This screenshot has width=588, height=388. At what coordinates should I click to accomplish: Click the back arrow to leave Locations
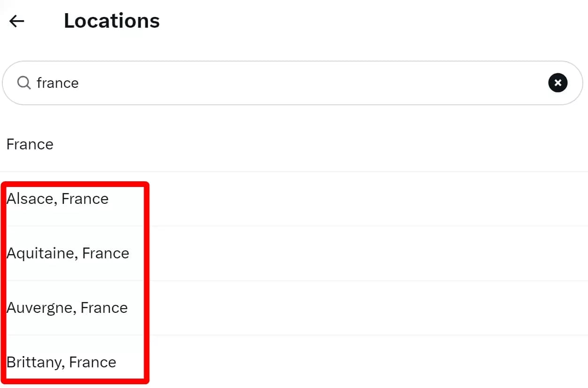click(16, 21)
